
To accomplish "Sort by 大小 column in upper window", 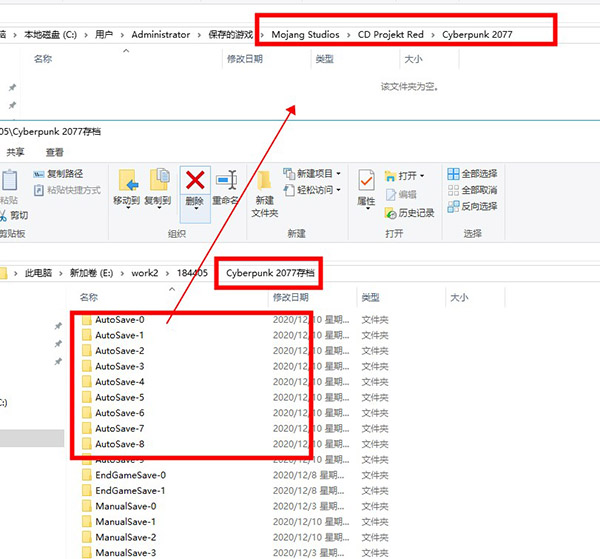I will (414, 59).
